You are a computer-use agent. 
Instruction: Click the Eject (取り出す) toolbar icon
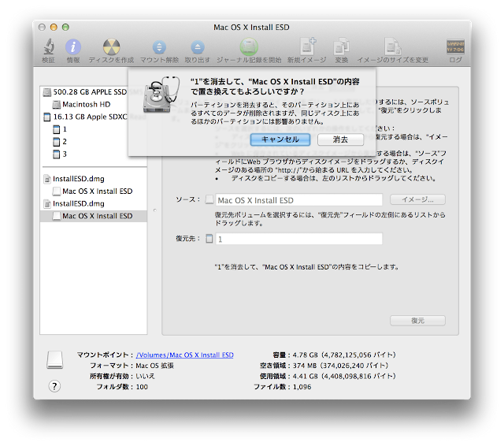click(x=198, y=47)
